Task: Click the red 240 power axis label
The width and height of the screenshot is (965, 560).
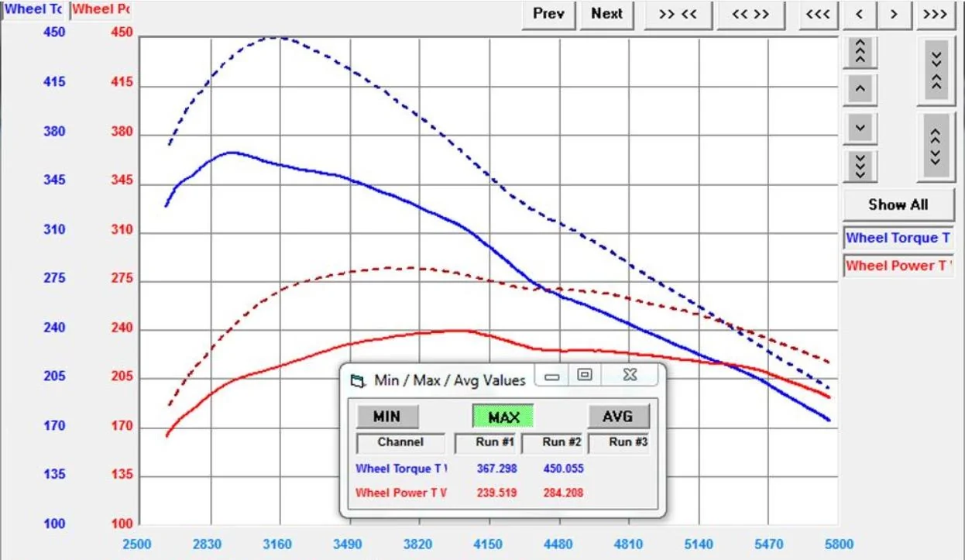Action: pyautogui.click(x=122, y=328)
